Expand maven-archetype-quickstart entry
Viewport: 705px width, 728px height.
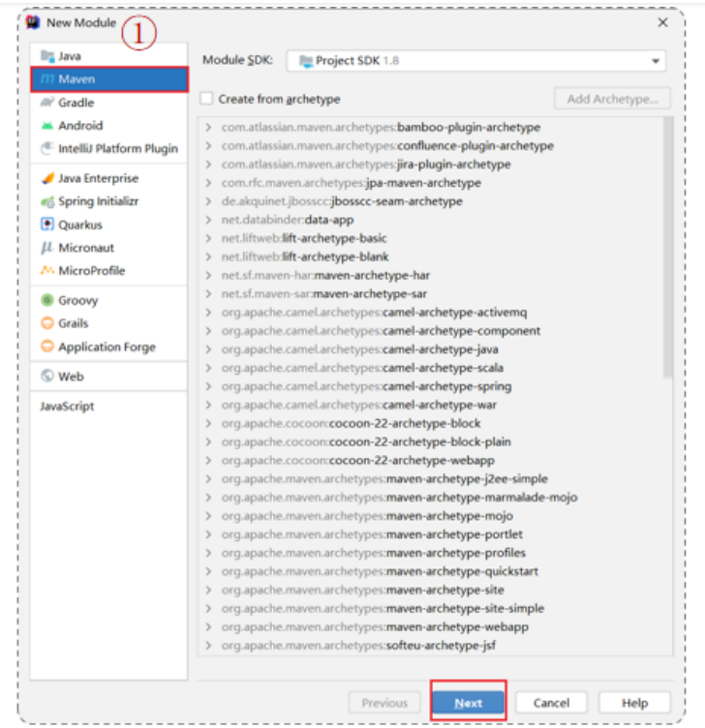208,571
